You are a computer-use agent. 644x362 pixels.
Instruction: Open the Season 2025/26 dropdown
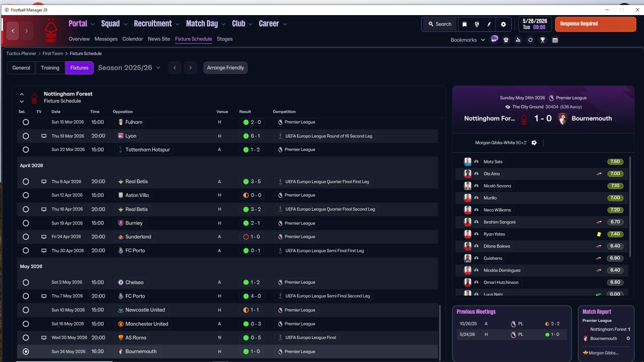(x=129, y=68)
